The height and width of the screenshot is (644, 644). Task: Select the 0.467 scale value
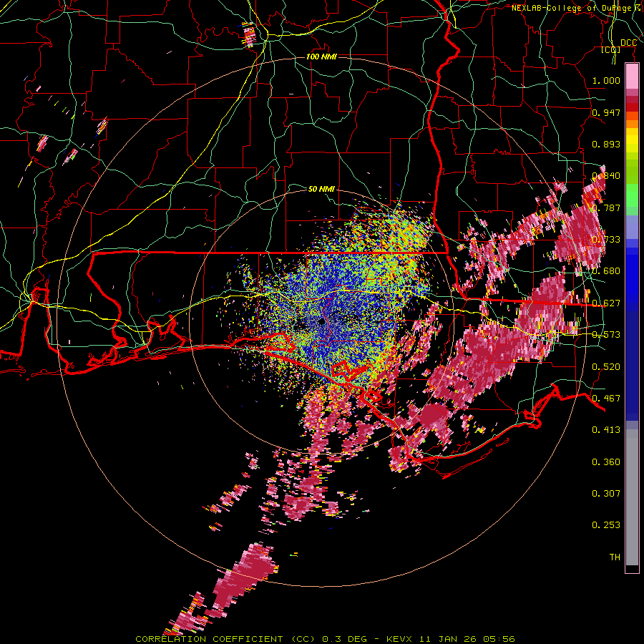pyautogui.click(x=606, y=399)
